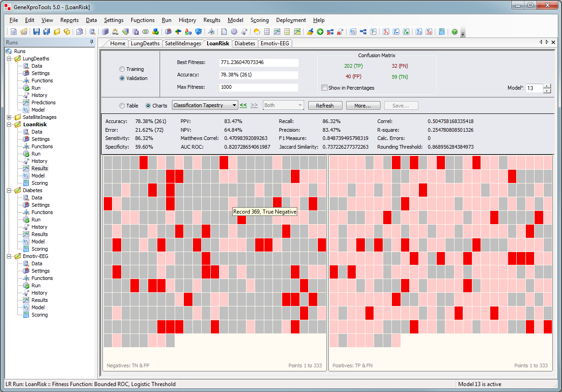Open the Classification Tapestry chart dropdown
The height and width of the screenshot is (392, 562).
[x=234, y=105]
